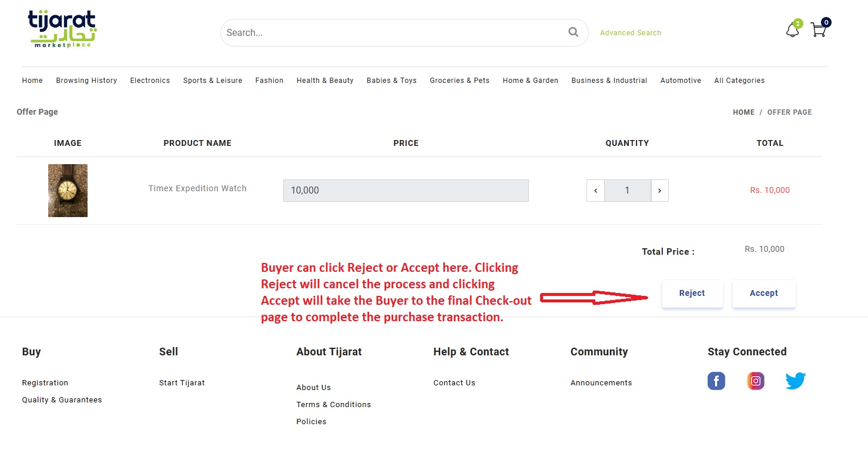Accept the offer

(764, 293)
